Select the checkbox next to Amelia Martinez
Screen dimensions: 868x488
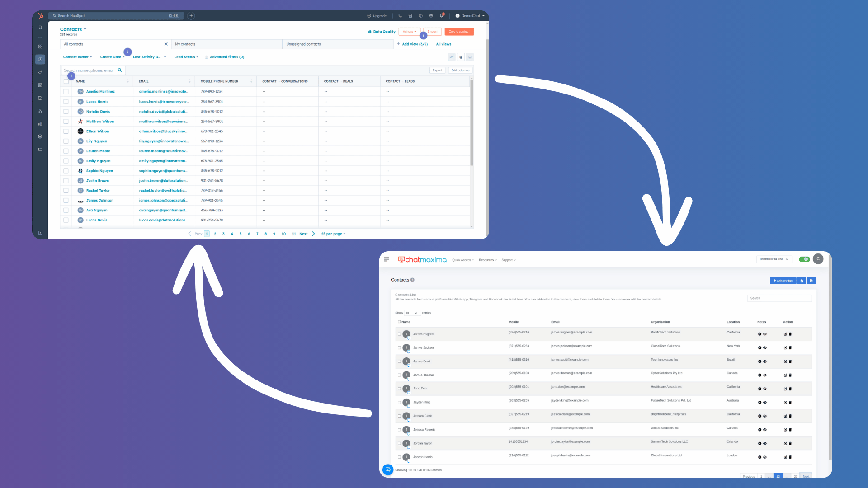pos(66,91)
